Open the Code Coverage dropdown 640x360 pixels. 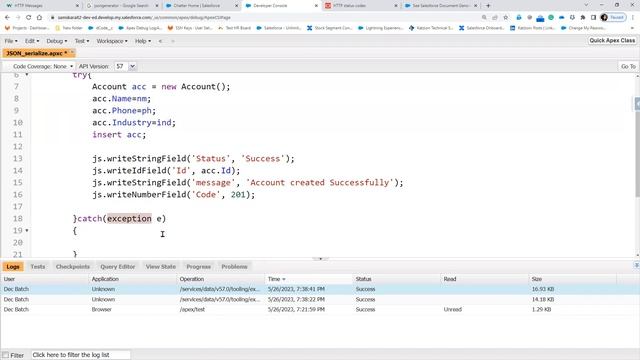[43, 66]
